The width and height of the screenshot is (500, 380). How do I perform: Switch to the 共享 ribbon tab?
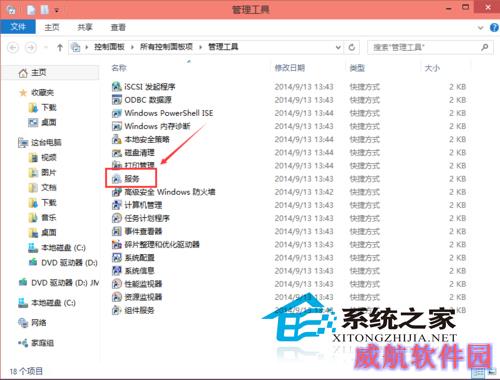point(85,27)
